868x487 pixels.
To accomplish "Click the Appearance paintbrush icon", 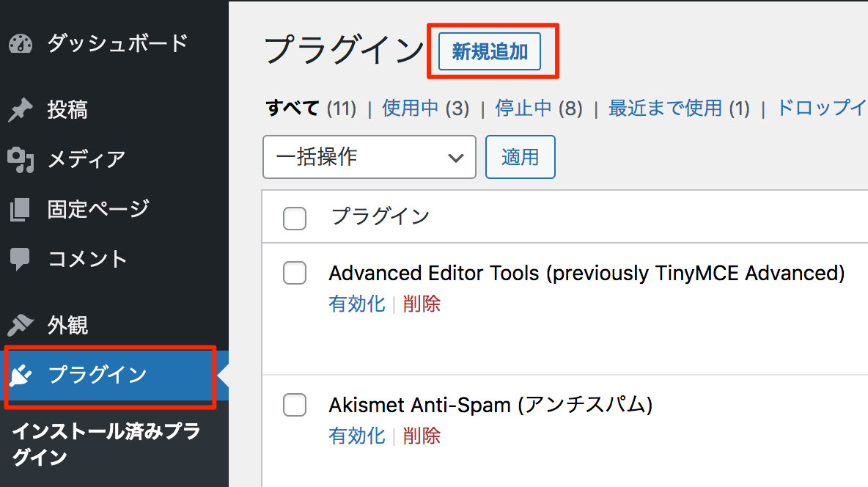I will tap(21, 324).
